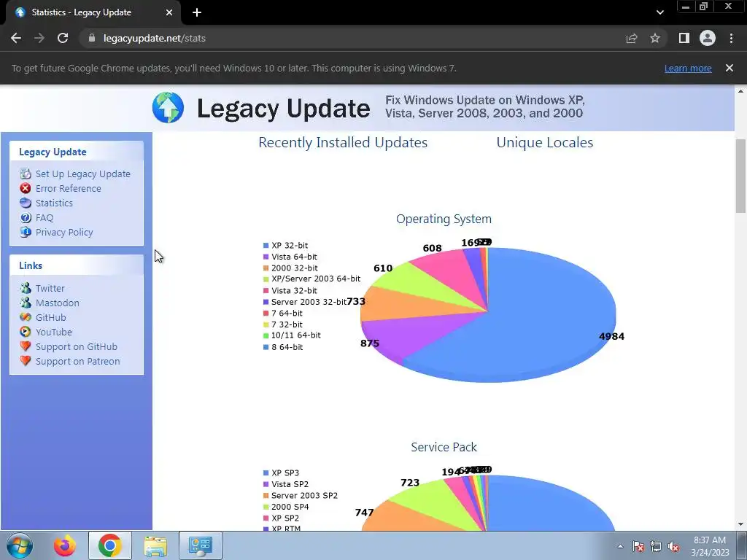The height and width of the screenshot is (560, 747).
Task: Click the XP 32-bit legend color swatch
Action: (x=266, y=245)
